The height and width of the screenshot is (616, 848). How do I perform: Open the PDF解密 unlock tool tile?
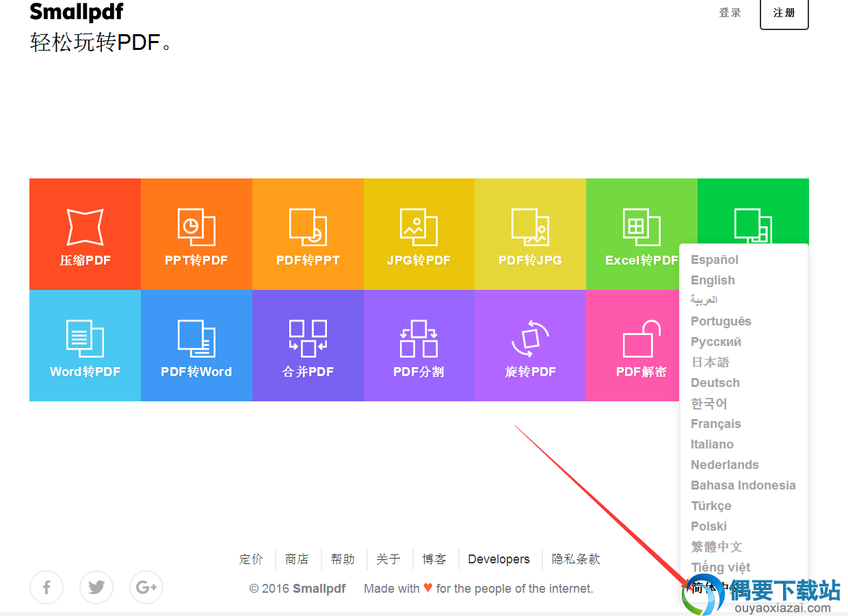[x=633, y=345]
